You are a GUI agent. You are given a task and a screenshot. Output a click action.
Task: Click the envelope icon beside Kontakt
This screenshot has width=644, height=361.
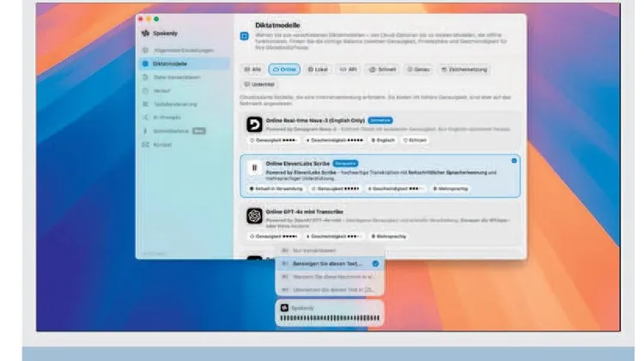(145, 145)
